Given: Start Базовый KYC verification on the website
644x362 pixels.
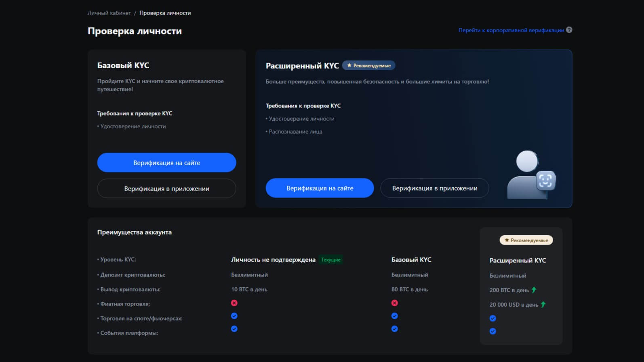Looking at the screenshot, I should (166, 163).
